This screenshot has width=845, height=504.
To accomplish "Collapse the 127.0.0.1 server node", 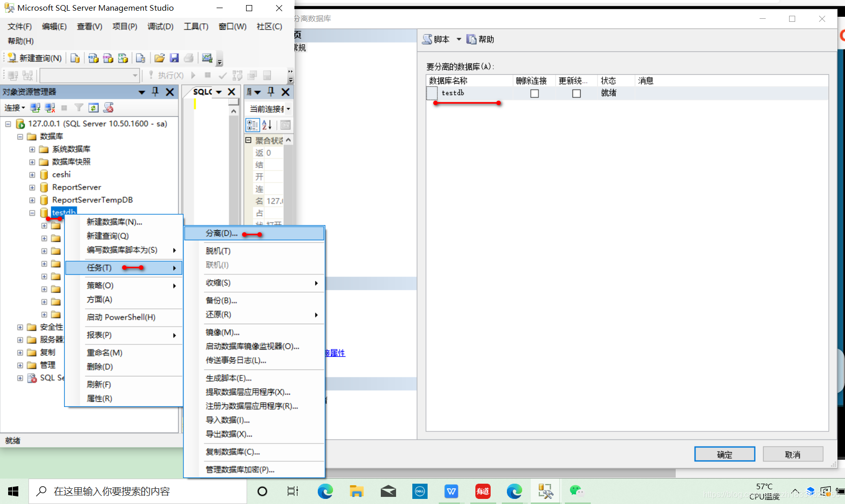I will pyautogui.click(x=8, y=124).
